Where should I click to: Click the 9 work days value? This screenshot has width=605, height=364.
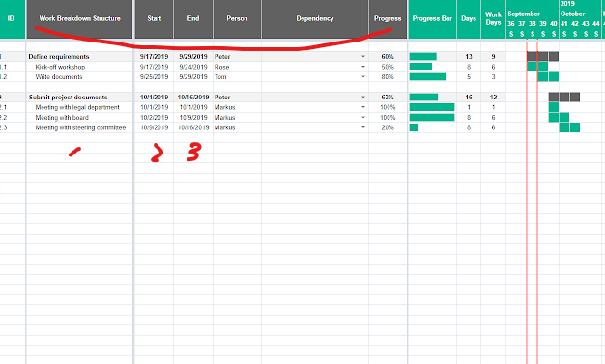[494, 57]
